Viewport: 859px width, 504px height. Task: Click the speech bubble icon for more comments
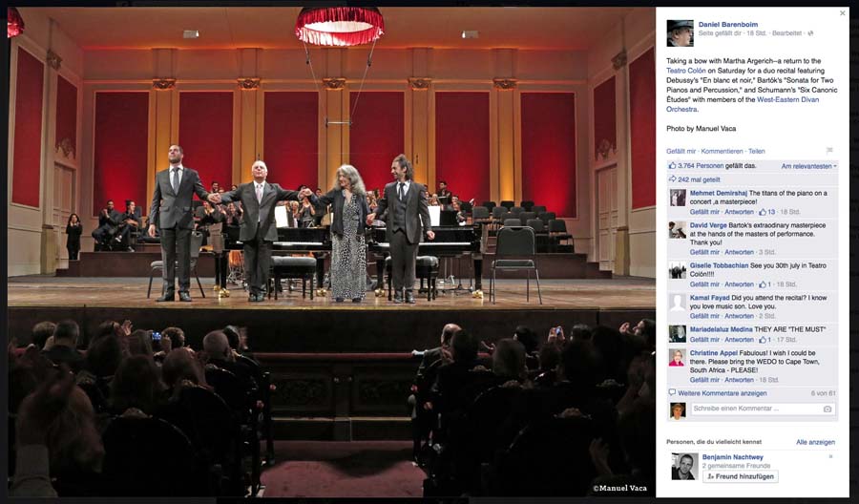tap(672, 392)
